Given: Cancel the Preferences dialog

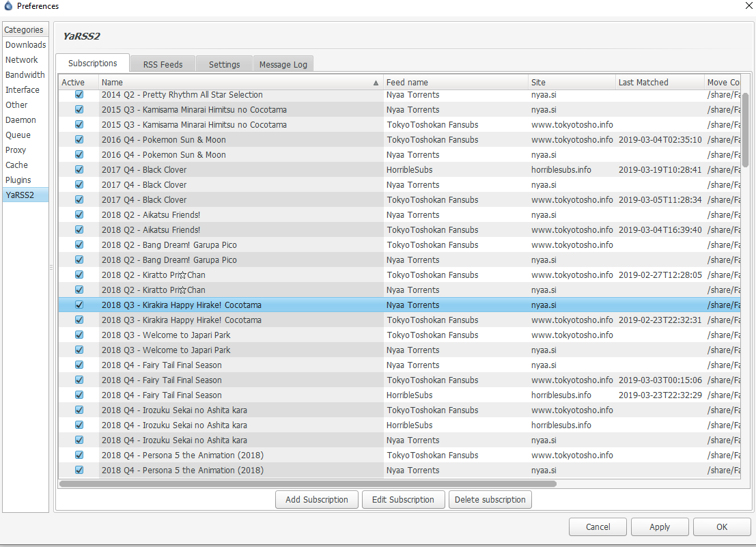Looking at the screenshot, I should [x=598, y=527].
